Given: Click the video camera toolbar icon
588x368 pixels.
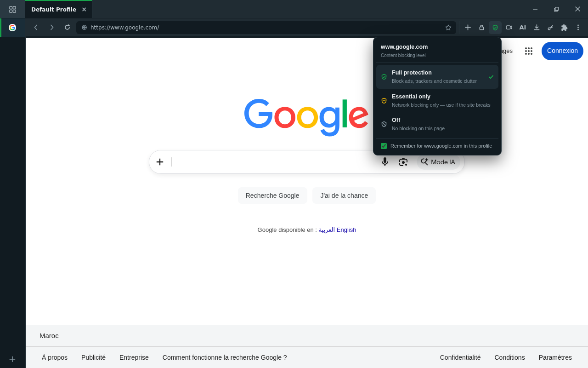Looking at the screenshot, I should click(x=509, y=28).
